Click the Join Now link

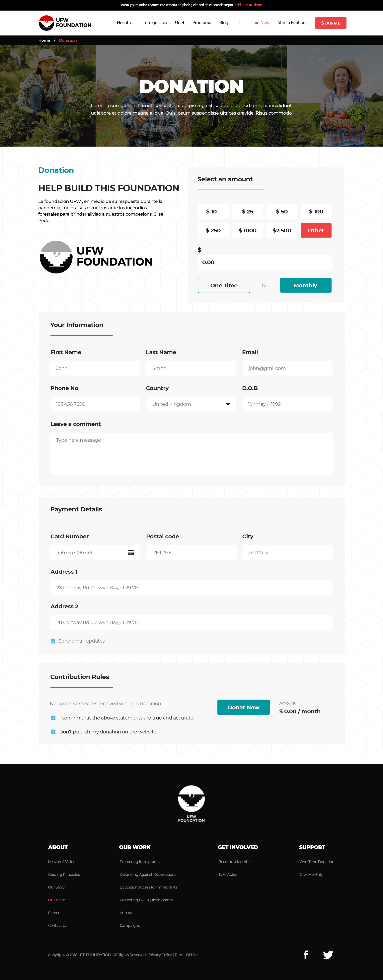260,23
